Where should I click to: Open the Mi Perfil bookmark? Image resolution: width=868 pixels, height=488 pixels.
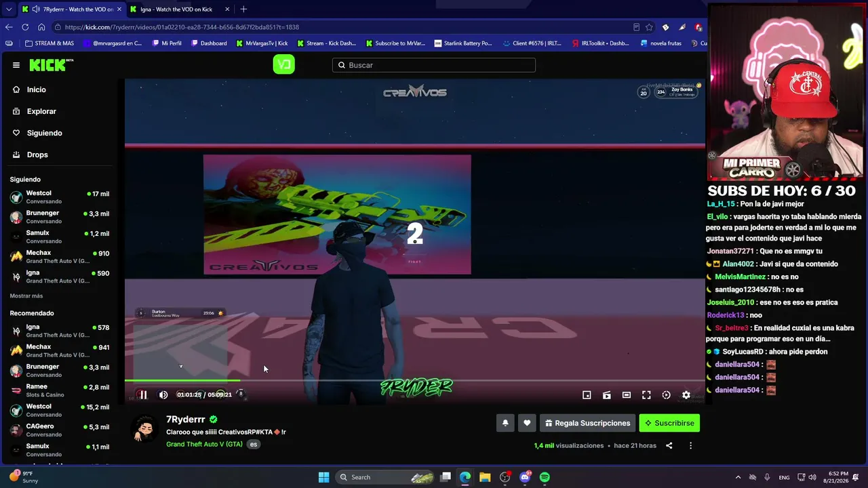click(167, 43)
